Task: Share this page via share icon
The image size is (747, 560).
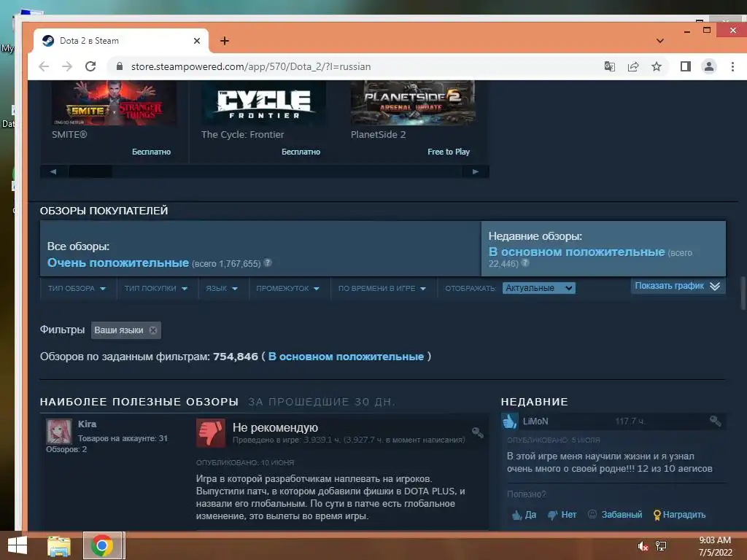Action: (x=633, y=66)
